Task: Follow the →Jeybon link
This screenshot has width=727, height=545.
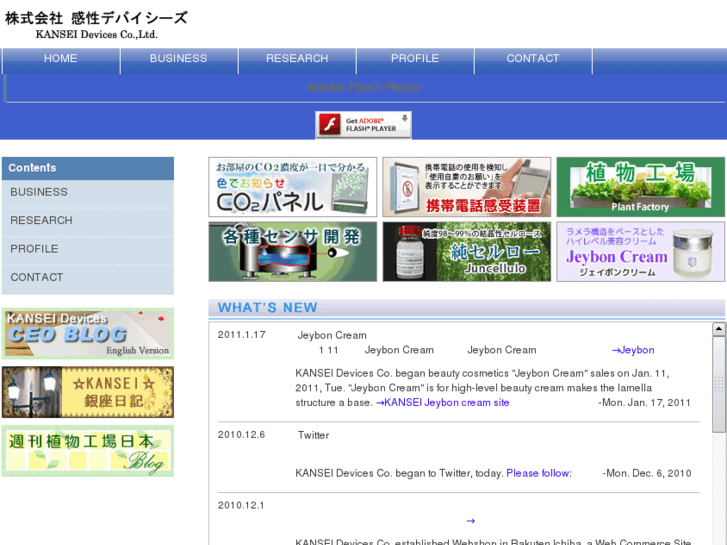Action: (633, 350)
